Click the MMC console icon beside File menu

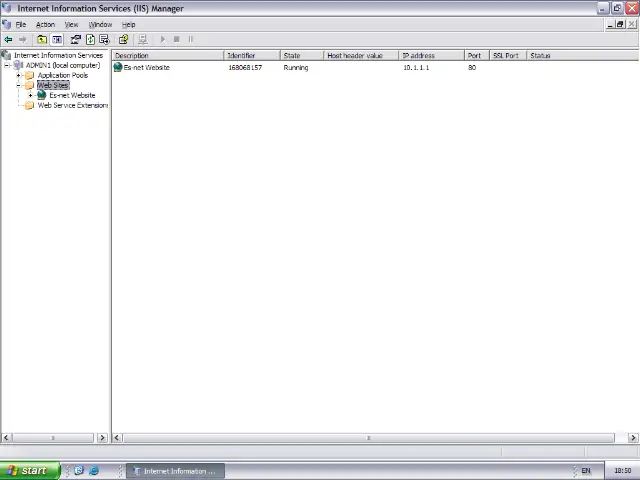[x=6, y=24]
